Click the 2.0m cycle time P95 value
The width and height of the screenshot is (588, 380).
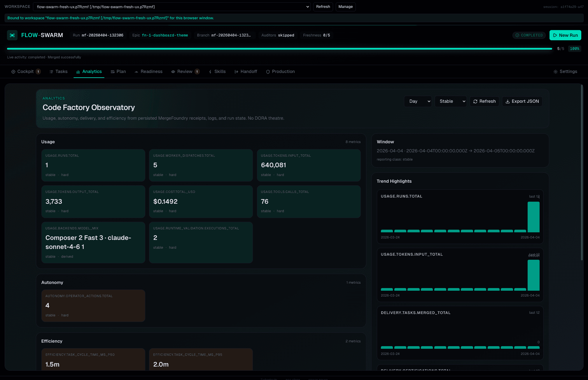click(161, 365)
